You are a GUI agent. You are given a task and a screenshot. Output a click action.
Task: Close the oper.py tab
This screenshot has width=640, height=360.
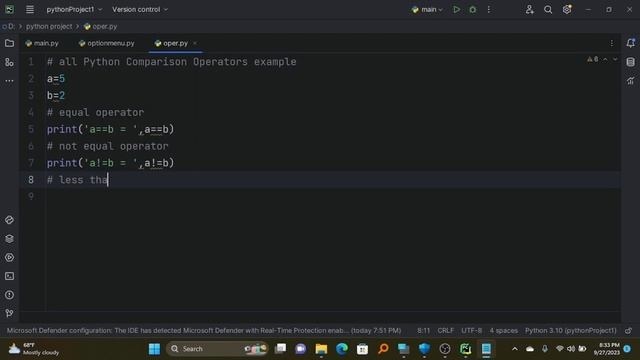[x=195, y=43]
